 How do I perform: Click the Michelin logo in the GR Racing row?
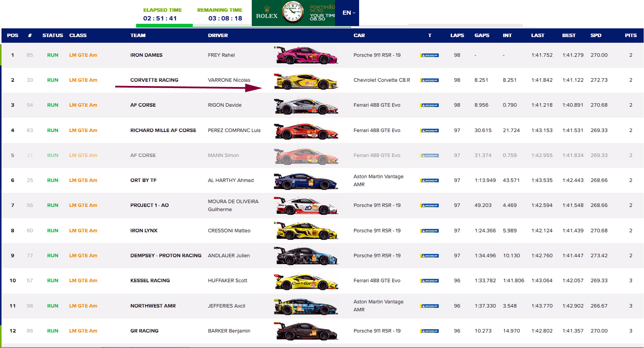click(429, 331)
